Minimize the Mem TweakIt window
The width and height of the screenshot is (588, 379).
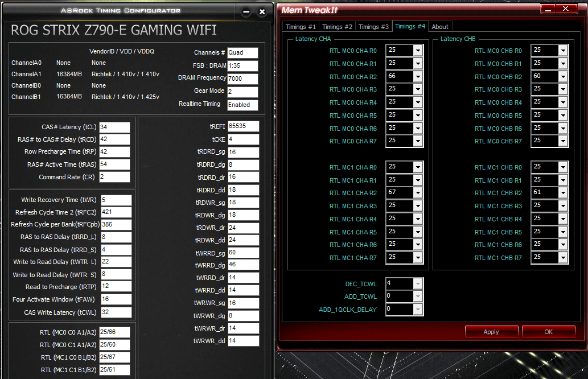click(x=548, y=9)
